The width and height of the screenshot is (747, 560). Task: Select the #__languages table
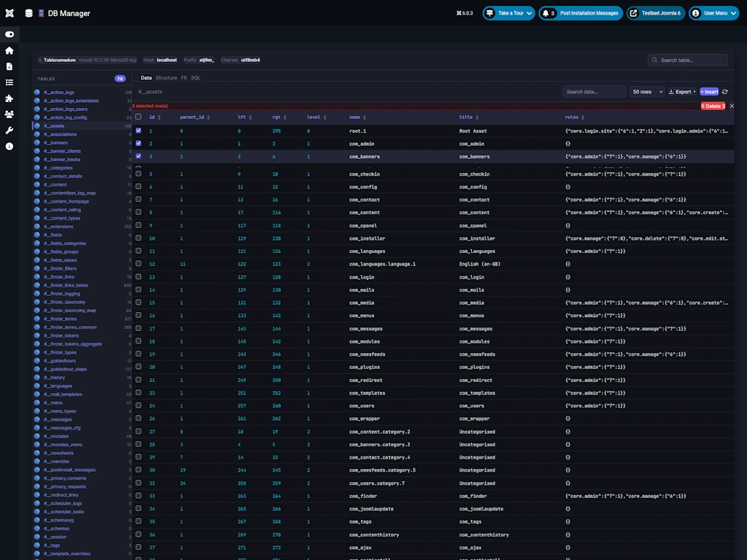[58, 386]
